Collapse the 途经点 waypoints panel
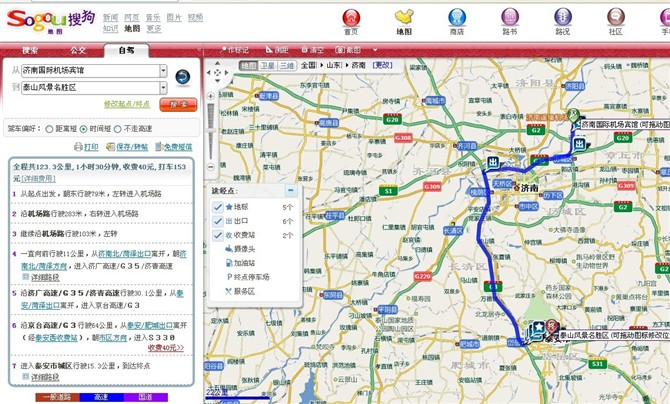670x404 pixels. point(291,190)
